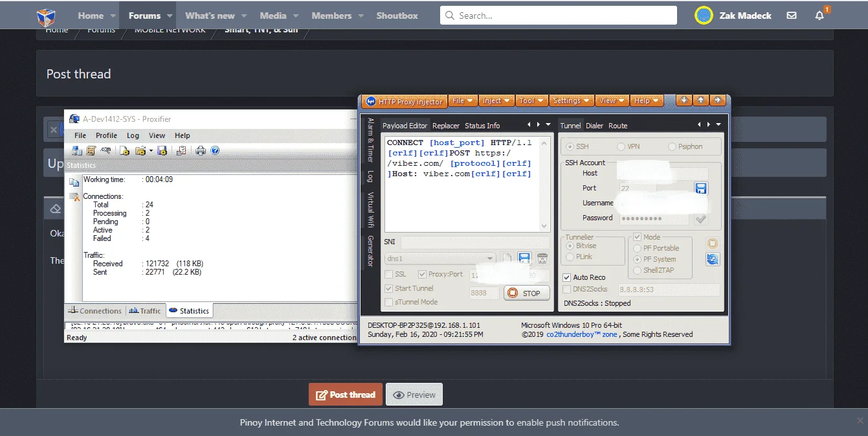868x436 pixels.
Task: Open the Shoutbox nav link
Action: (x=397, y=16)
